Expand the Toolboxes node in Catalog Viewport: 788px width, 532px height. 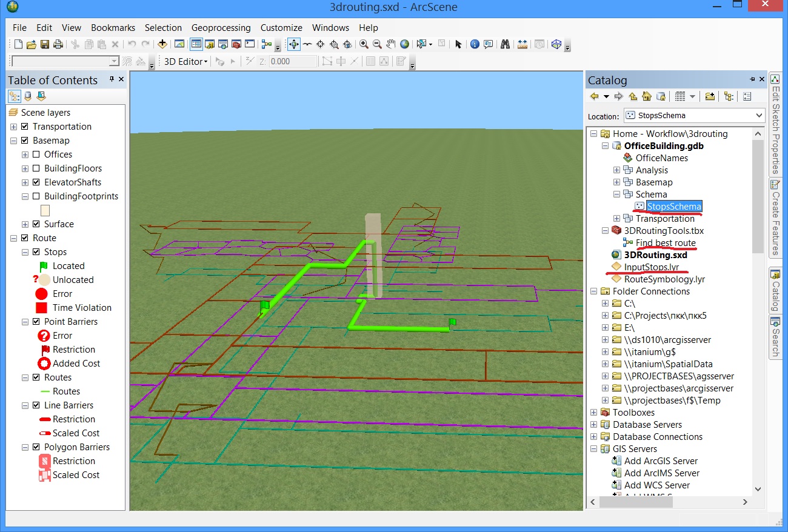pos(593,413)
